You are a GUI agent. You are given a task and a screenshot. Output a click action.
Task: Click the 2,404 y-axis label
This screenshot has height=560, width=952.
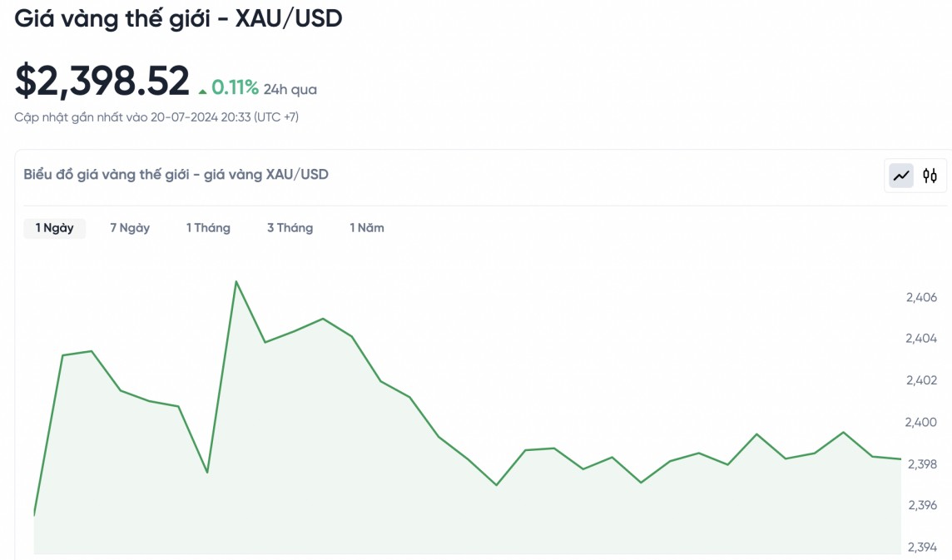coord(921,339)
